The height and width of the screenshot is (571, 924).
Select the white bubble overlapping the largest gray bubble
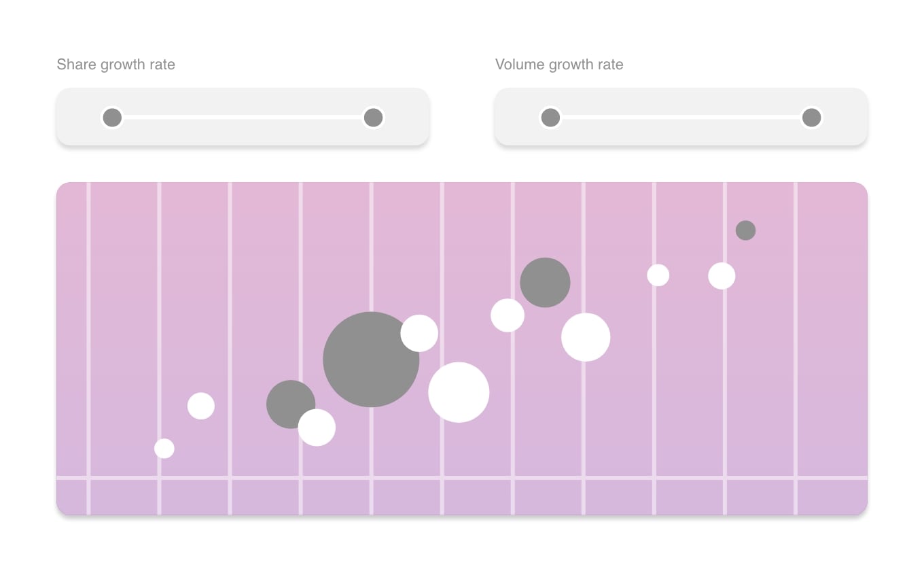419,333
